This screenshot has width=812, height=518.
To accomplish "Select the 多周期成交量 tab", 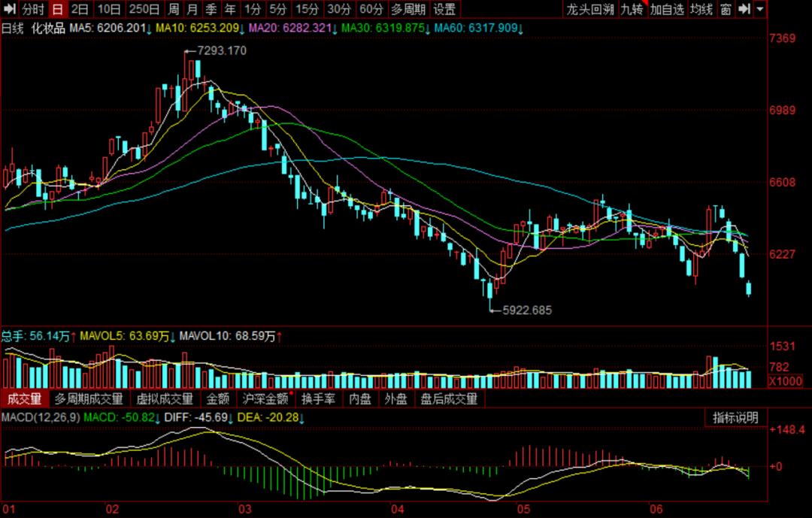I will (x=89, y=399).
